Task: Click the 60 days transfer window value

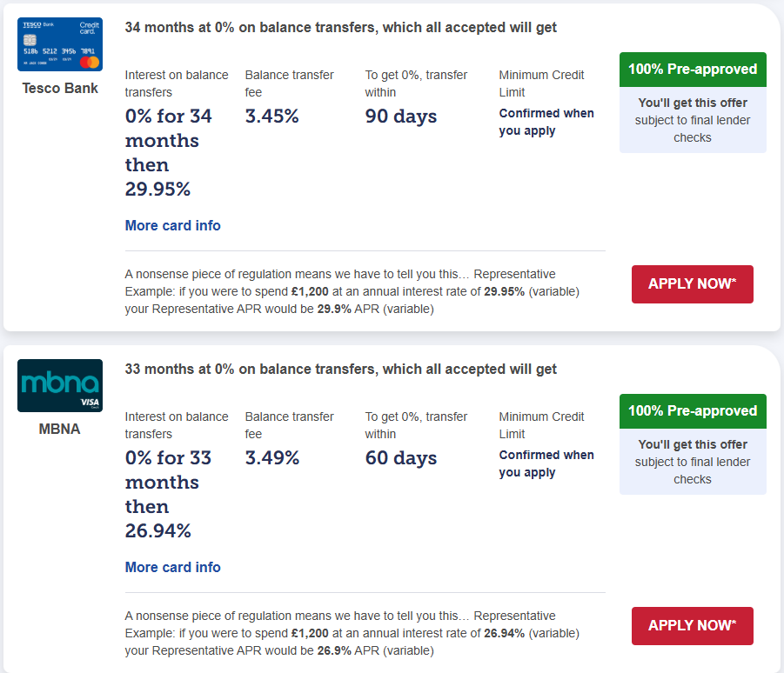Action: tap(400, 458)
